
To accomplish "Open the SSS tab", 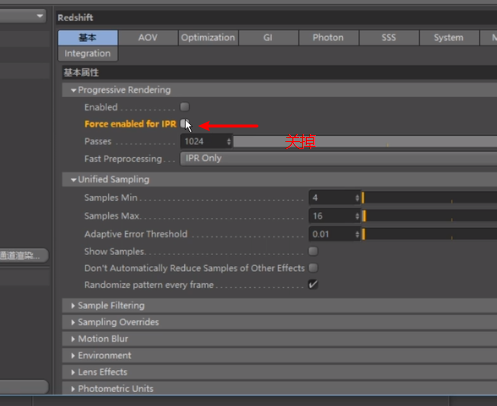I will 389,38.
